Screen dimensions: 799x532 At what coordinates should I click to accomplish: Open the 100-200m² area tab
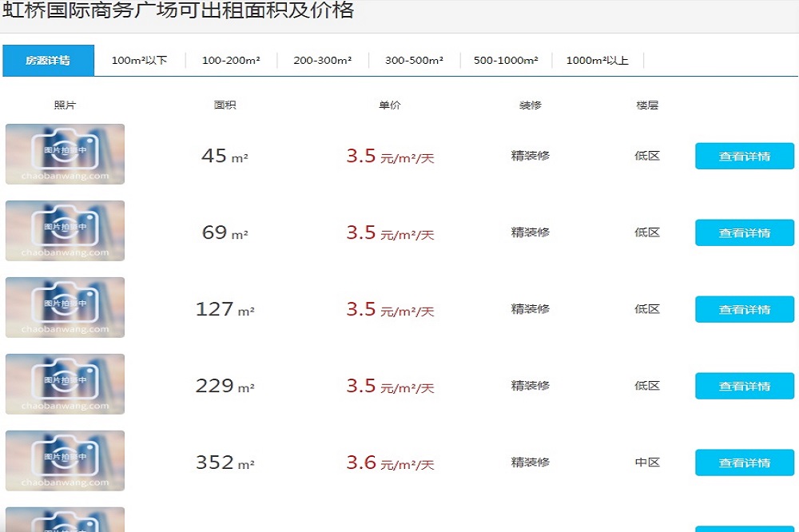[232, 60]
